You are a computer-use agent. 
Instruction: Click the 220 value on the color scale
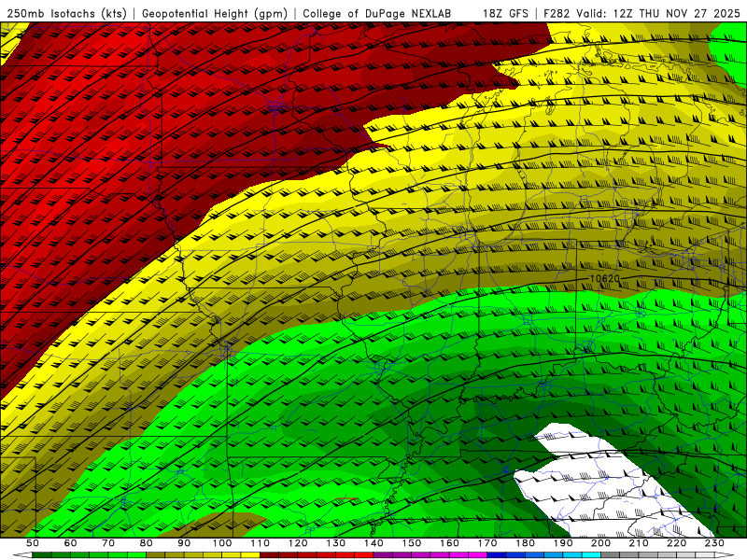[676, 543]
